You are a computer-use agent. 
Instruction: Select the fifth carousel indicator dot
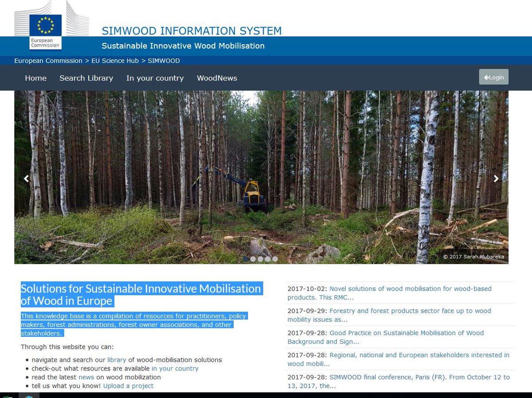click(x=275, y=259)
